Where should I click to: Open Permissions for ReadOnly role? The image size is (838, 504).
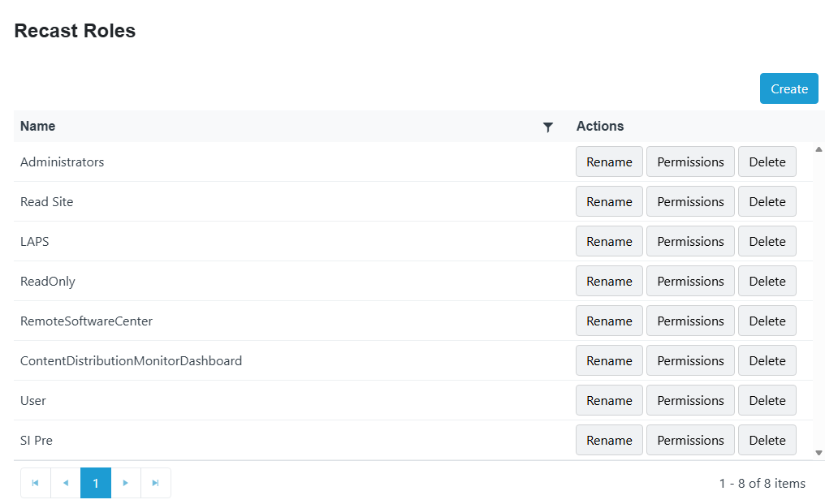pos(690,282)
